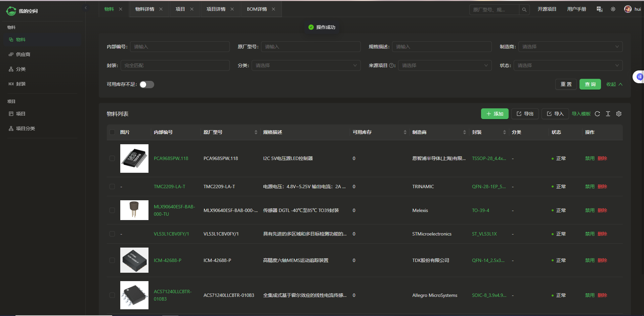Click 禁用 for TMC2209-LA-T row

click(x=590, y=187)
